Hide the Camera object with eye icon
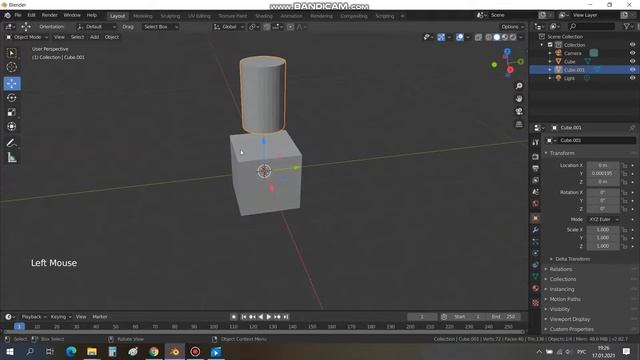 632,53
